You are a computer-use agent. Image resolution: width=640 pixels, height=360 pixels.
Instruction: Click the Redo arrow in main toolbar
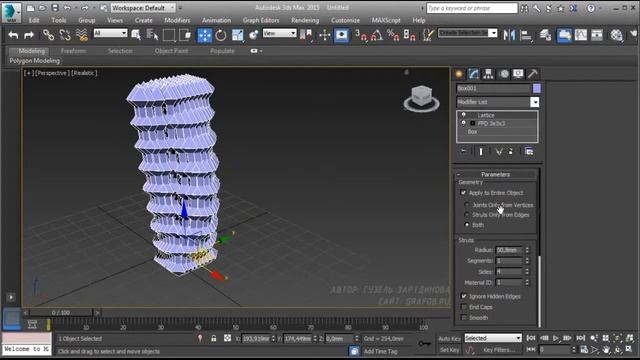tap(29, 35)
